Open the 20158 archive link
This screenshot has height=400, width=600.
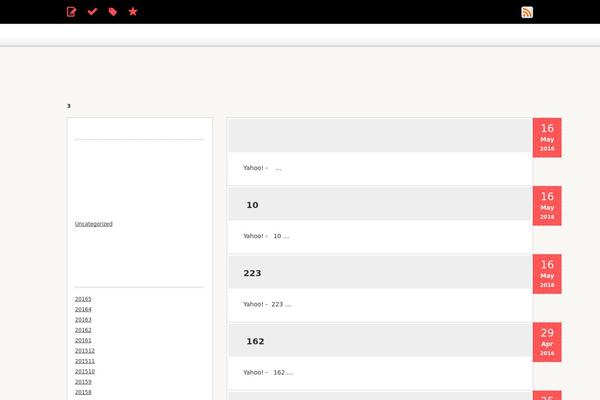pyautogui.click(x=83, y=392)
